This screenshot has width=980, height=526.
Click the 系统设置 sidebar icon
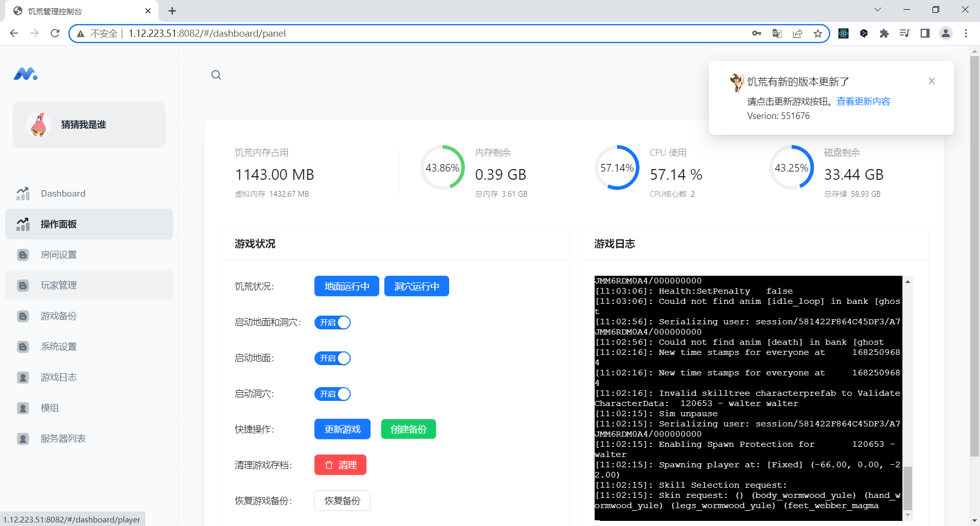tap(23, 347)
